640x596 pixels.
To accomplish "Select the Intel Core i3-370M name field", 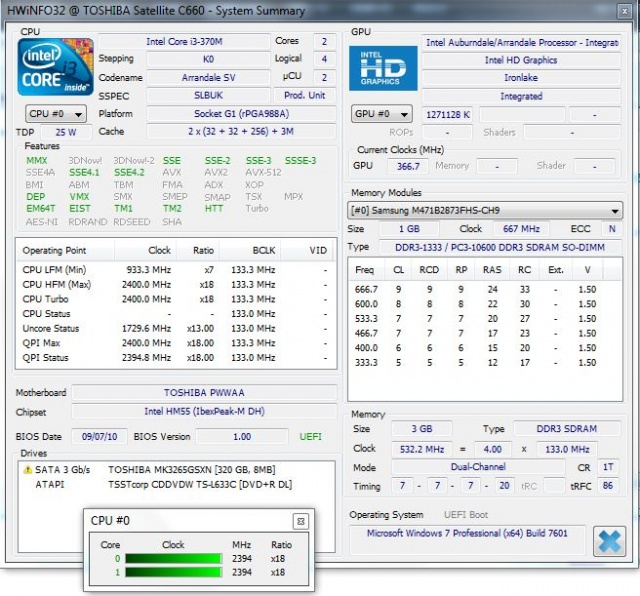I will coord(184,42).
